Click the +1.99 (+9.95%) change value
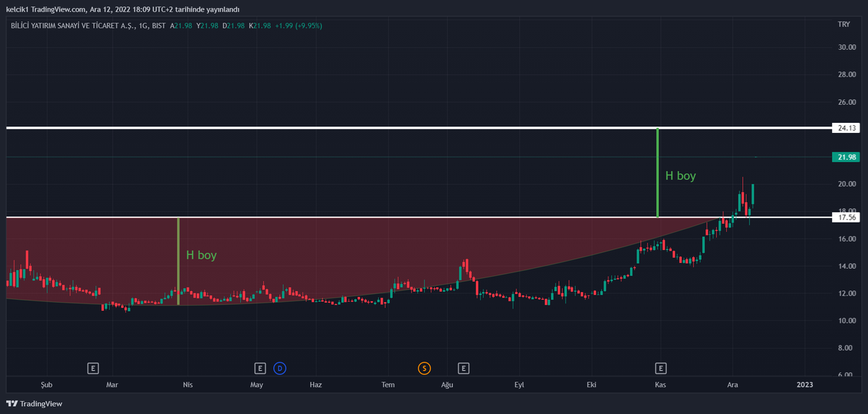 [298, 26]
